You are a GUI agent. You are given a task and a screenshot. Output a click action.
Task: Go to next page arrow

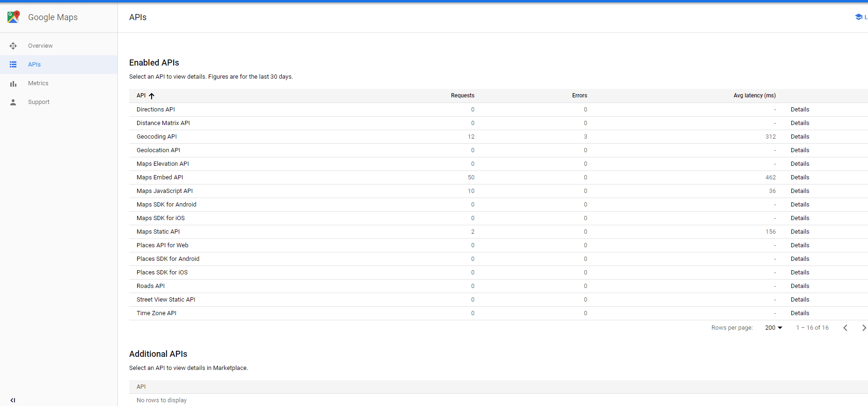[864, 328]
